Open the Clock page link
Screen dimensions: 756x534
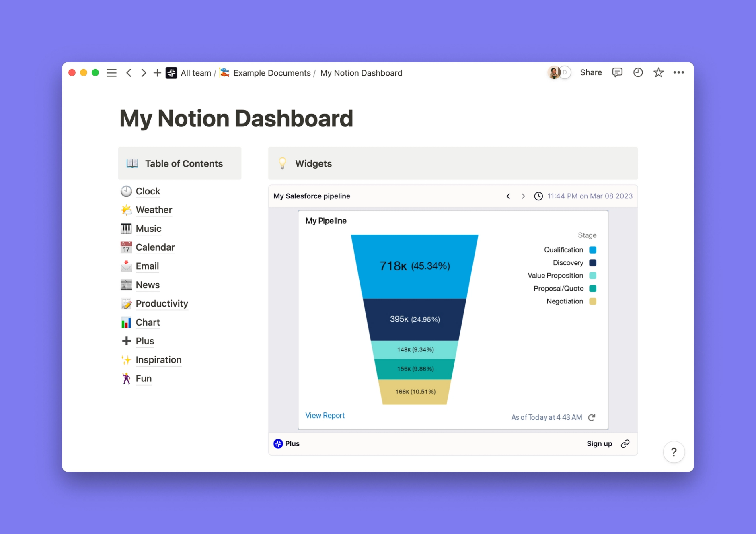148,191
